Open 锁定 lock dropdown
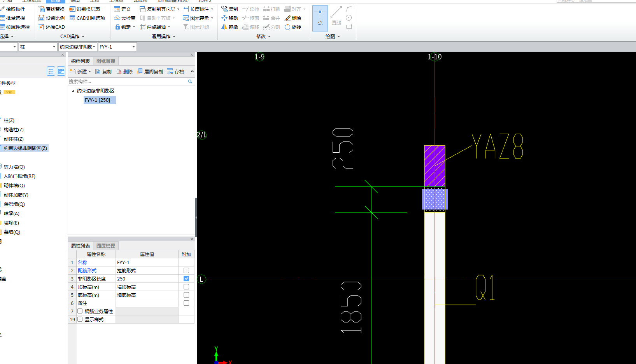 [134, 27]
